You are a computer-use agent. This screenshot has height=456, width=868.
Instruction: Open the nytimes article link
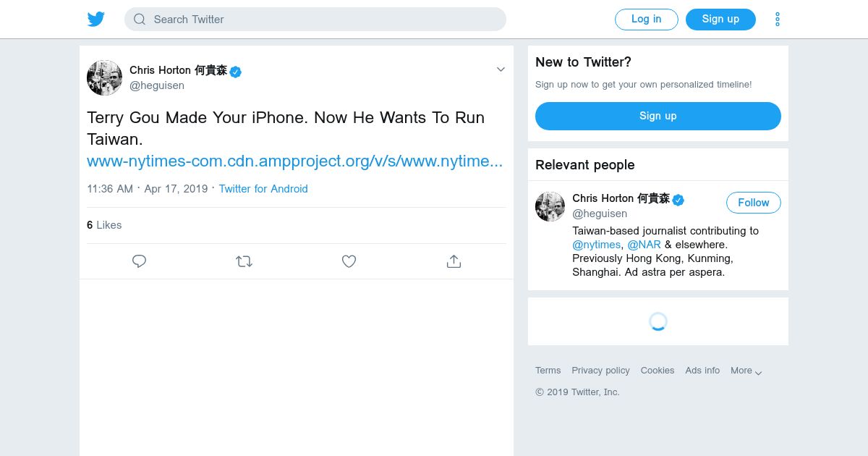click(x=294, y=161)
